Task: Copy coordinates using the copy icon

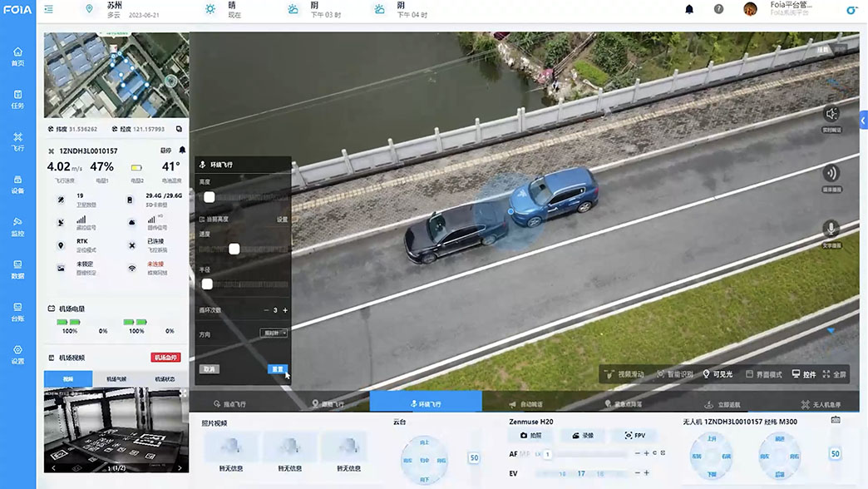Action: click(179, 129)
